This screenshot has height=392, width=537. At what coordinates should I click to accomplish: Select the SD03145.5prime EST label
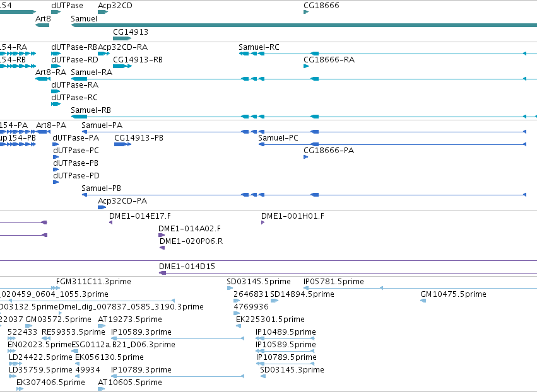[x=259, y=282]
